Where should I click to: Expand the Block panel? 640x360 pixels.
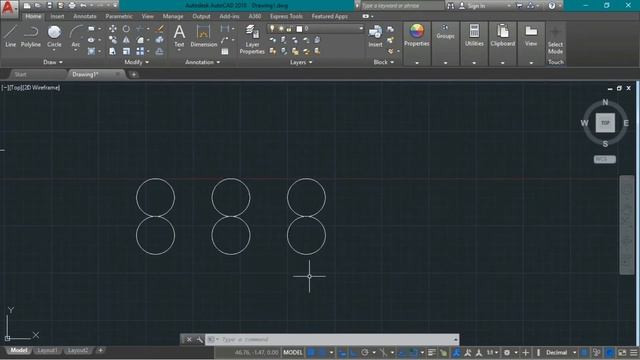[x=384, y=62]
